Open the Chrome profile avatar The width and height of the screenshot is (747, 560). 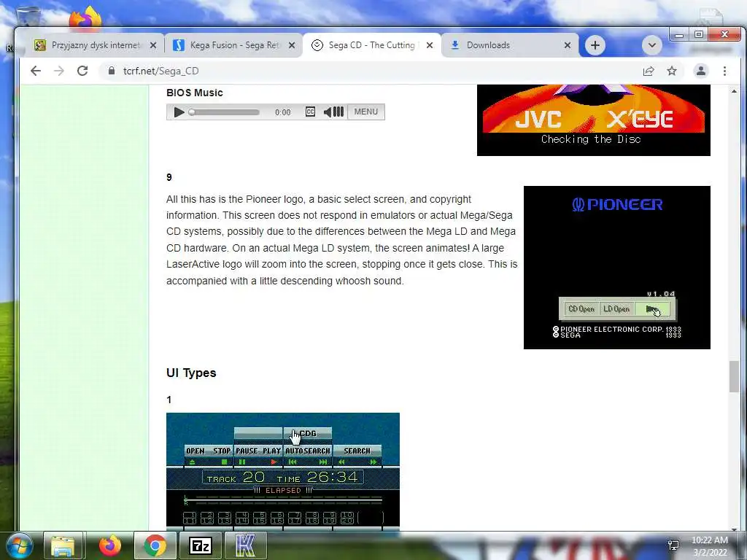point(701,71)
